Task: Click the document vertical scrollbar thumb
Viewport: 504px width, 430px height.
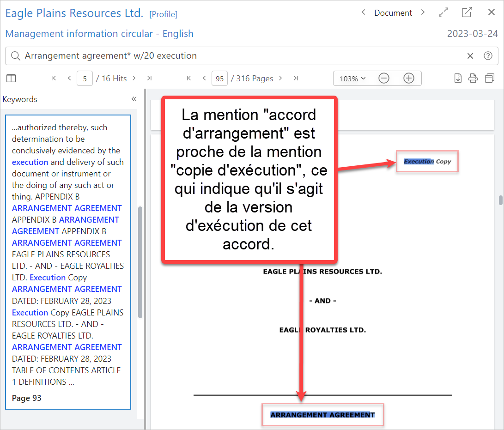Action: (500, 200)
